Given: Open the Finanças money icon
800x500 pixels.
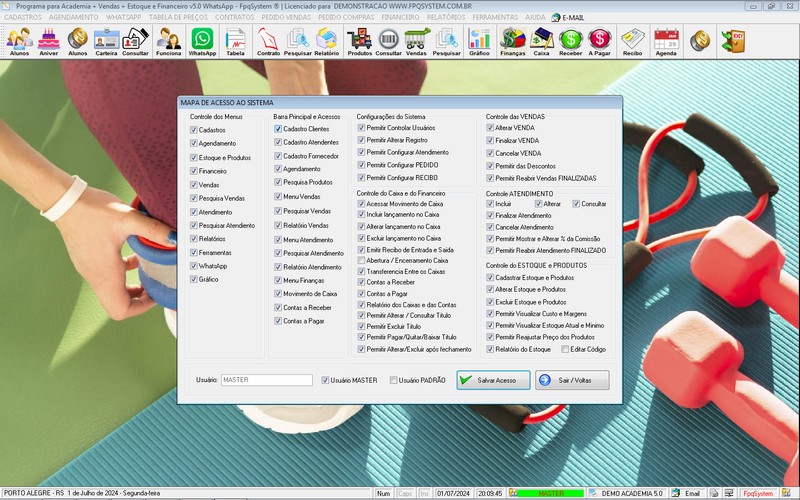Looking at the screenshot, I should [513, 41].
